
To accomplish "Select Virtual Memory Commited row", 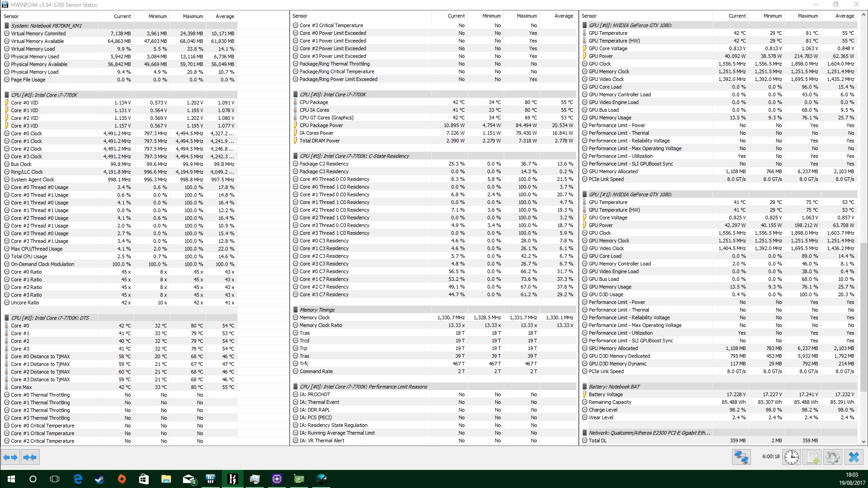I will (119, 33).
